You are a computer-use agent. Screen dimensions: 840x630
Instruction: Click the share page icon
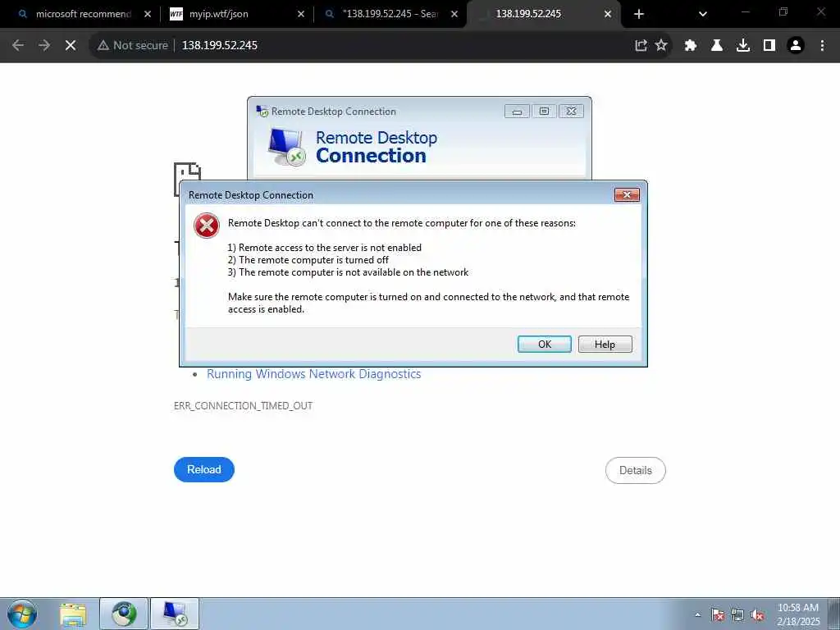pos(641,46)
